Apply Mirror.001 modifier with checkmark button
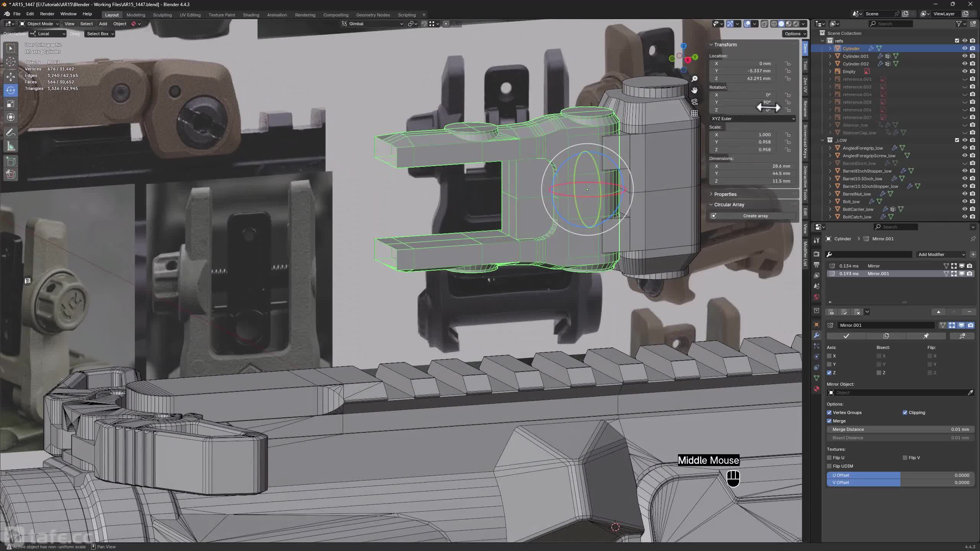The image size is (980, 551). (x=846, y=336)
